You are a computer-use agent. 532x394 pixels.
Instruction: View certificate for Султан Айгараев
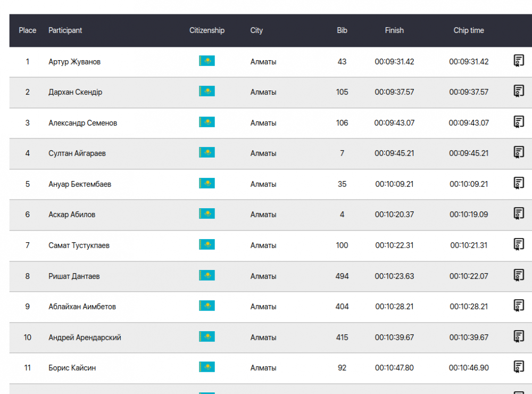519,152
